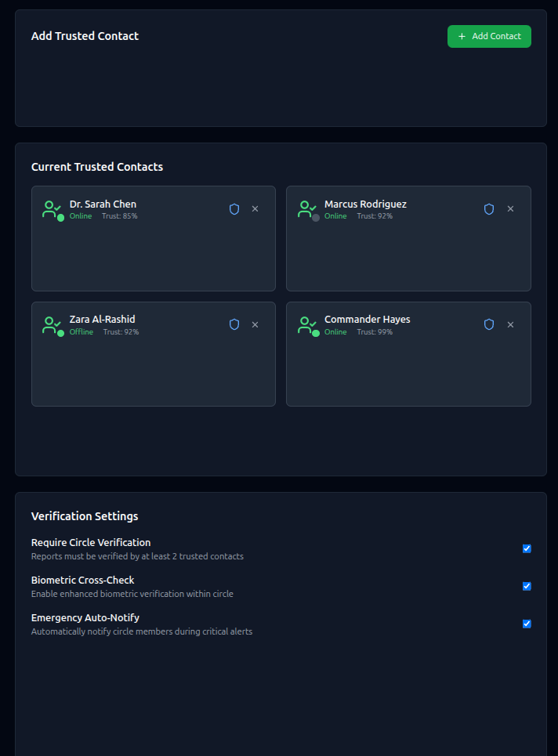The height and width of the screenshot is (756, 558).
Task: Disable Biometric Cross-Check checkbox
Action: (x=527, y=586)
